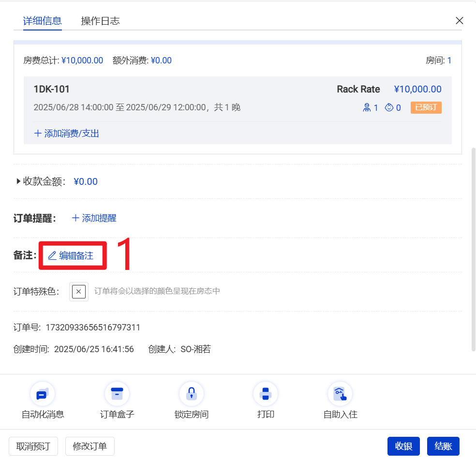Open the 自助入住 self check-in icon

[340, 394]
